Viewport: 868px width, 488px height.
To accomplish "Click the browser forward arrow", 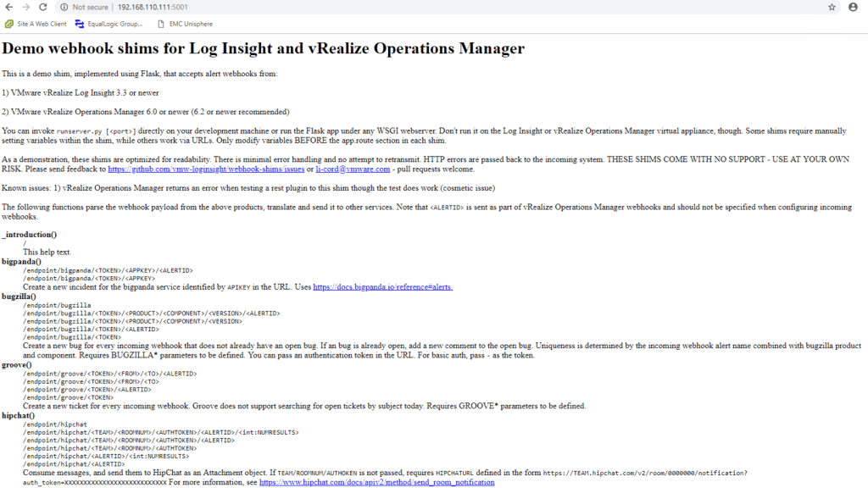I will click(x=25, y=7).
